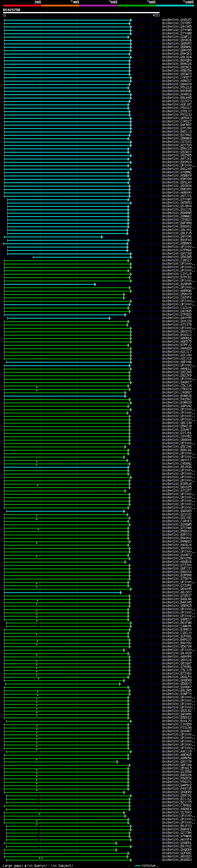Screen dimensions: 197x868
Task: Open hit UniRef100_Q40345
Action: pyautogui.click(x=177, y=26)
